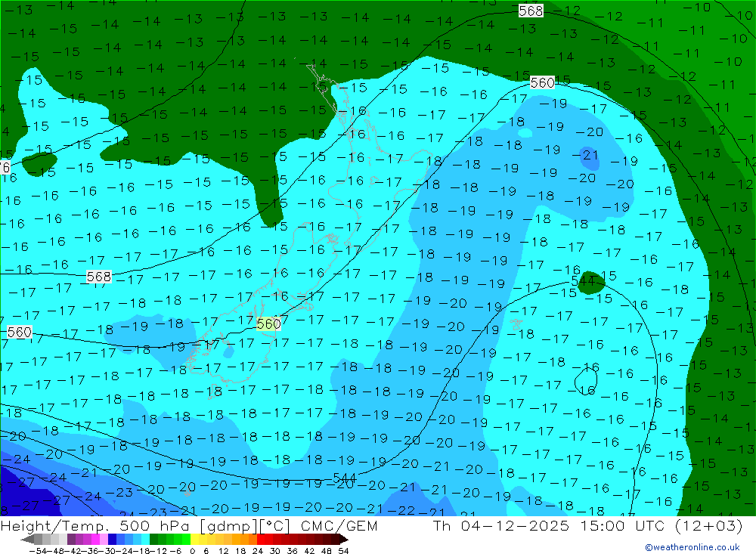Click the dark green legend swatch above -12
This screenshot has height=554, width=756.
click(153, 539)
